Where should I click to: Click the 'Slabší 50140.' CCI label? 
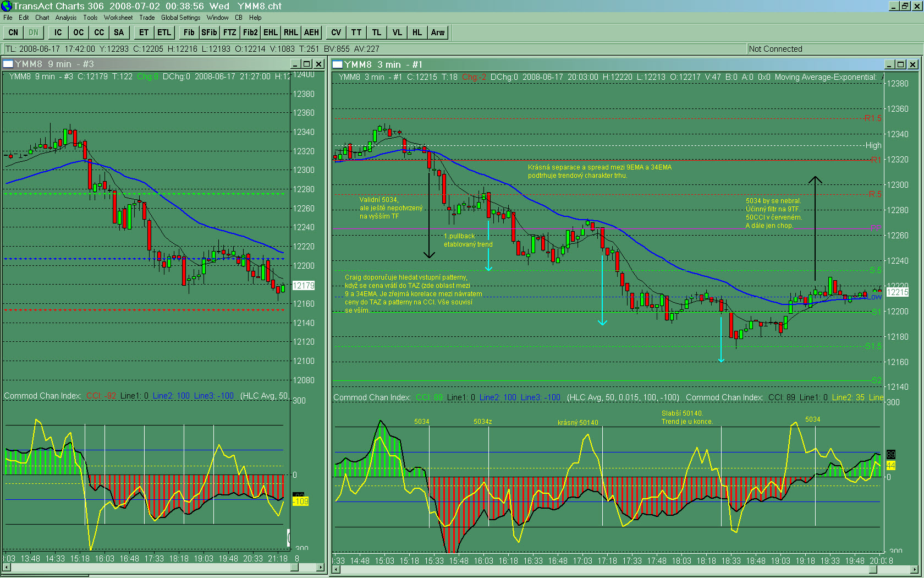tap(682, 413)
